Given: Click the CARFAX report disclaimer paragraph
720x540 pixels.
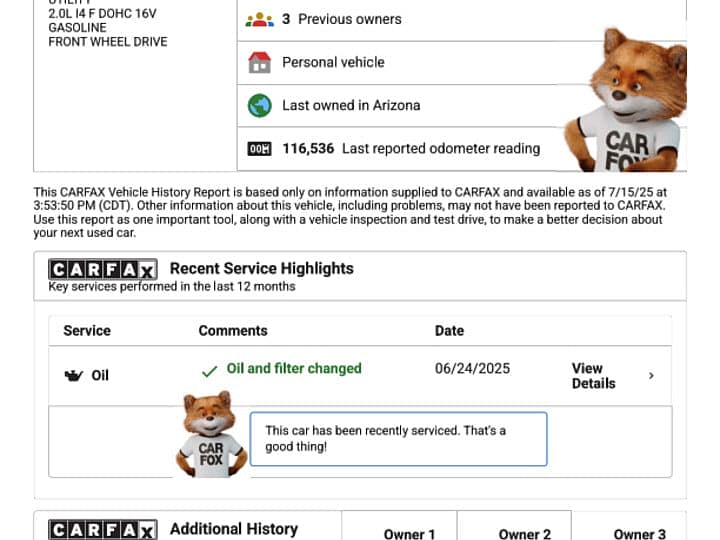Looking at the screenshot, I should 350,212.
